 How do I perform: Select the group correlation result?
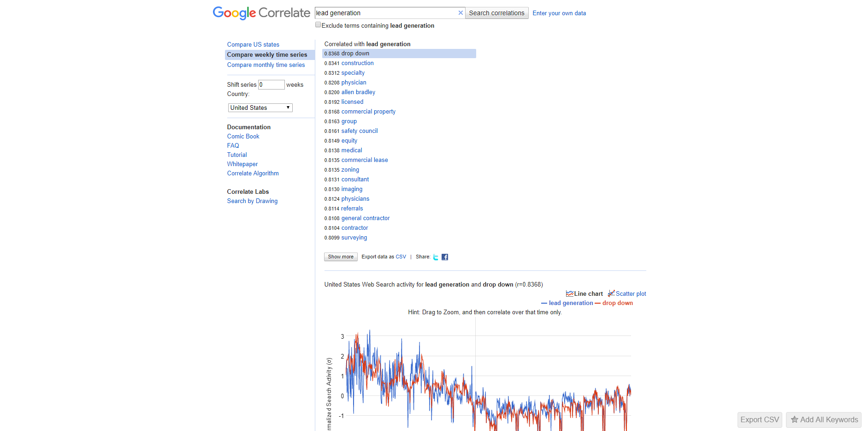click(349, 121)
